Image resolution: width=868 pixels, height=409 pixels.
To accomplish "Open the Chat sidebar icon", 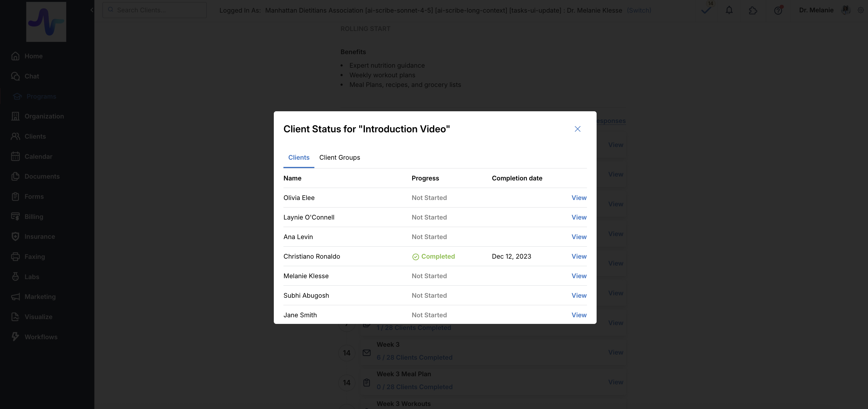I will pyautogui.click(x=16, y=76).
